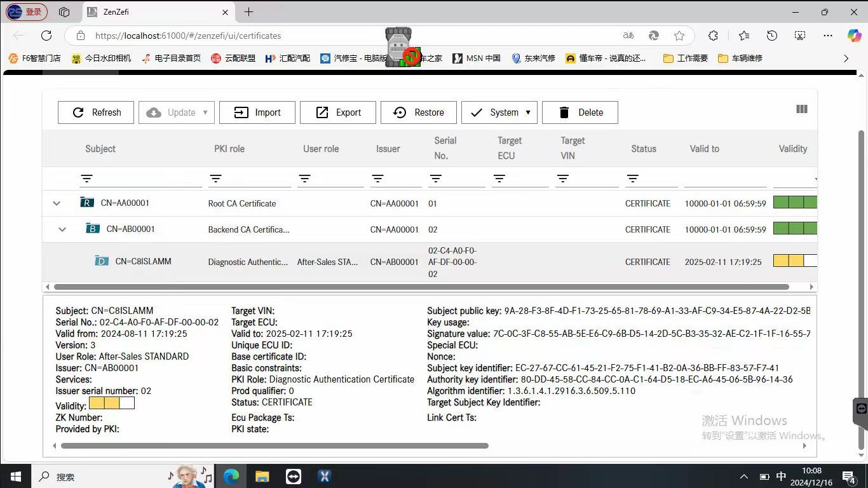Click the Backend CA certificate B icon
This screenshot has width=868, height=488.
coord(93,228)
